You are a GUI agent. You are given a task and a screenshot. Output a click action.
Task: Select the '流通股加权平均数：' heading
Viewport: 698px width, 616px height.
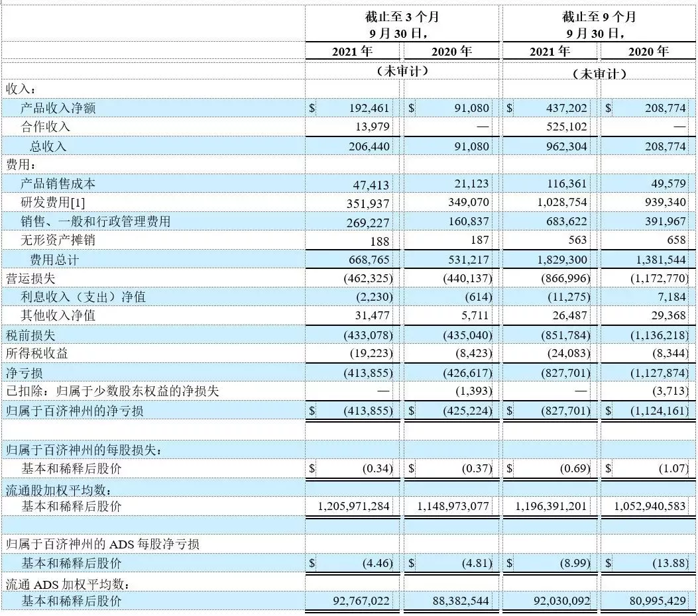(x=59, y=490)
